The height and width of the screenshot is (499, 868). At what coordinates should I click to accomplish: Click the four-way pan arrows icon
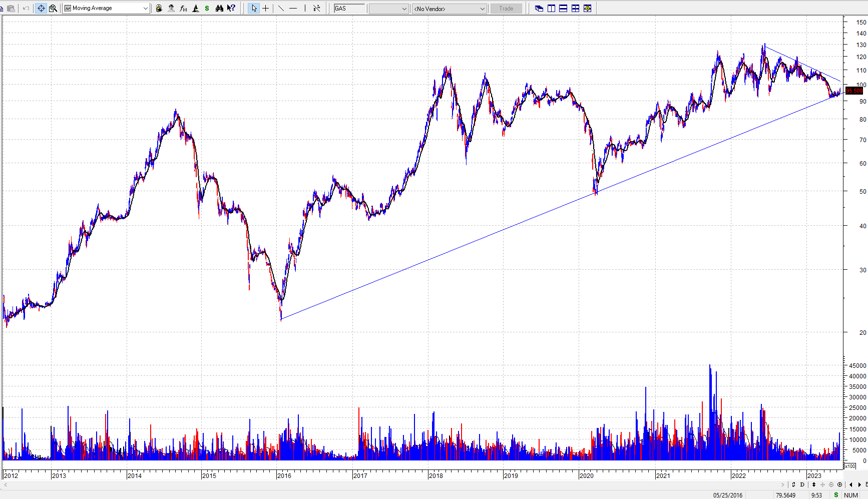click(x=822, y=484)
